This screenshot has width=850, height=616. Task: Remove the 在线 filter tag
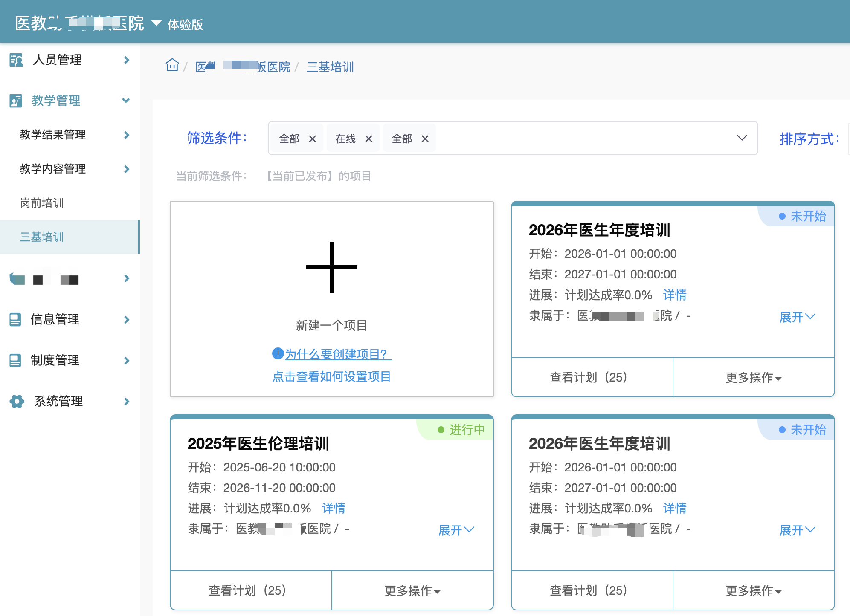click(369, 139)
